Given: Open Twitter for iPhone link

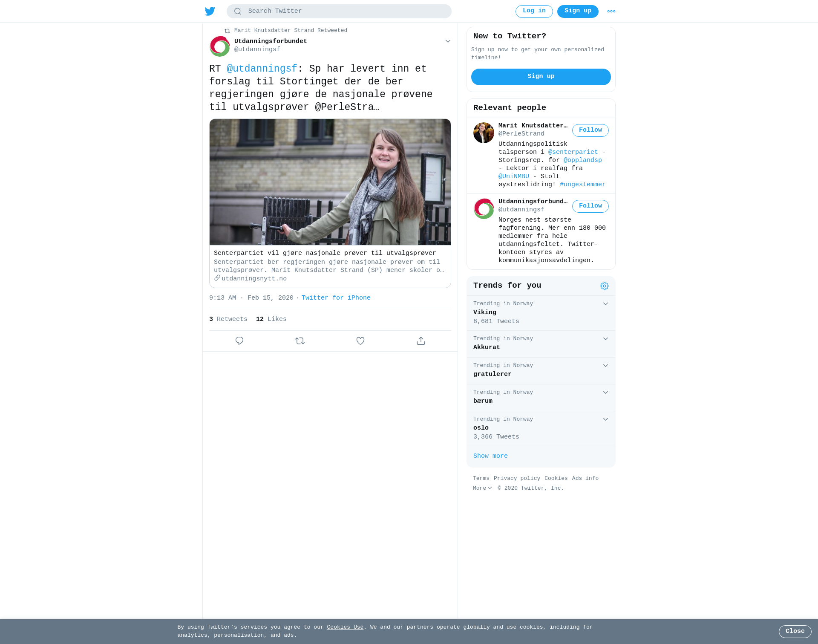Looking at the screenshot, I should coord(336,298).
